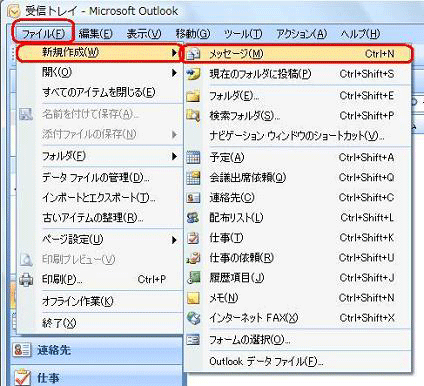The width and height of the screenshot is (424, 386).
Task: Open the 連絡先 navigation pane button
Action: pos(97,350)
